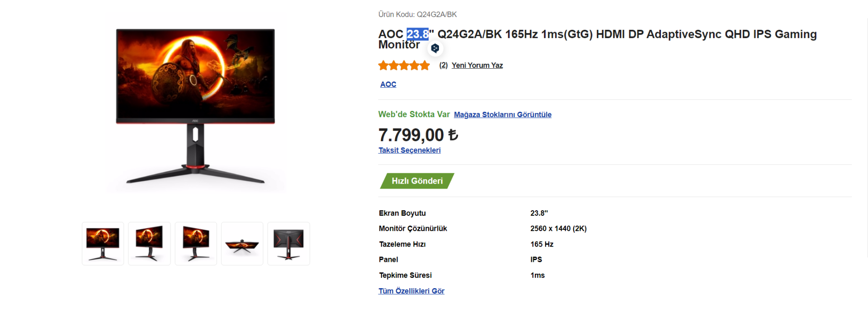Screen dimensions: 868x313
Task: Show Taksit Seçenekleri installment options
Action: (409, 150)
